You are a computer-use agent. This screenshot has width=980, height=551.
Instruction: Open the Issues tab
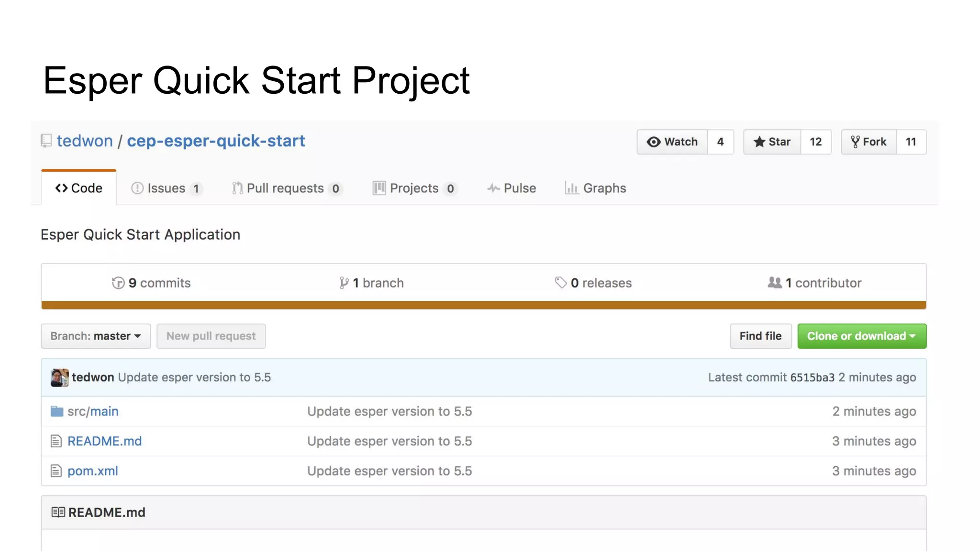click(x=167, y=188)
